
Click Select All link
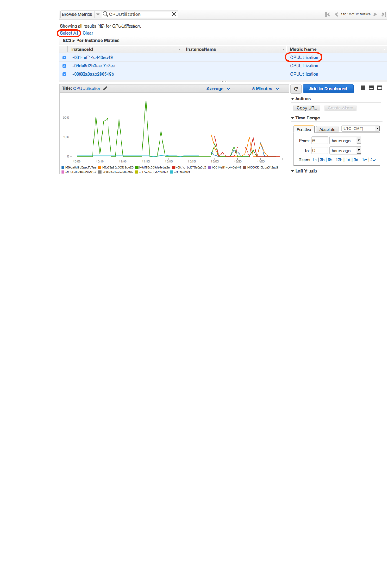(69, 33)
